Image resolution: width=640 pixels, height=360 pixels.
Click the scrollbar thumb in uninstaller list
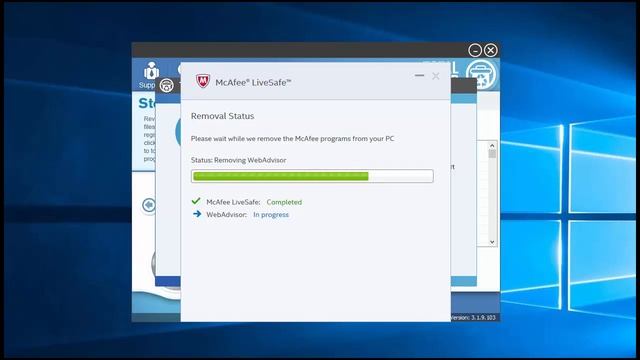click(492, 154)
